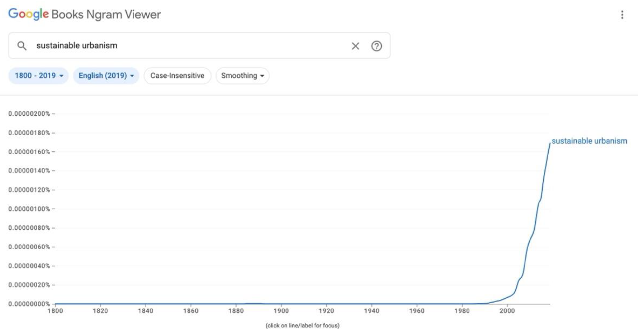Click the 'click on line/label for focus' hint

click(302, 326)
